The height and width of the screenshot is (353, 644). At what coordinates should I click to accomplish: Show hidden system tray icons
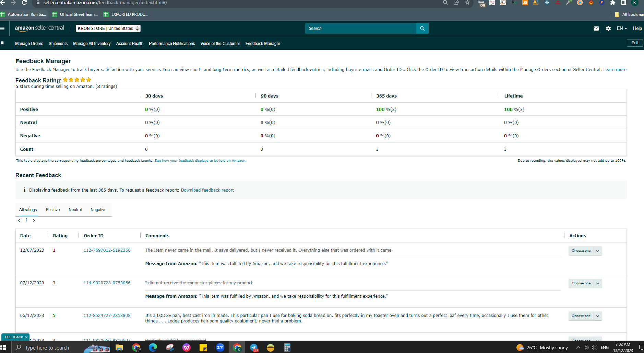click(x=578, y=348)
